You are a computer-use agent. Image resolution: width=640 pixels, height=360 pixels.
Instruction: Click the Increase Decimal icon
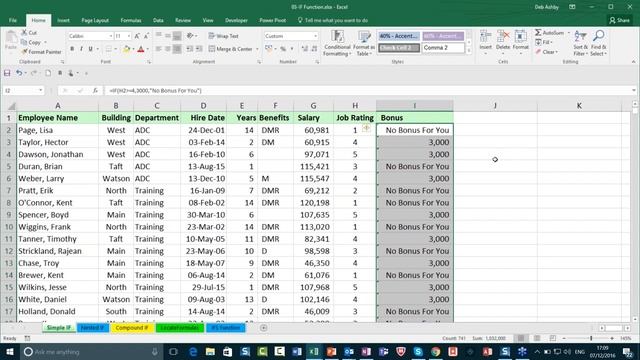(304, 49)
